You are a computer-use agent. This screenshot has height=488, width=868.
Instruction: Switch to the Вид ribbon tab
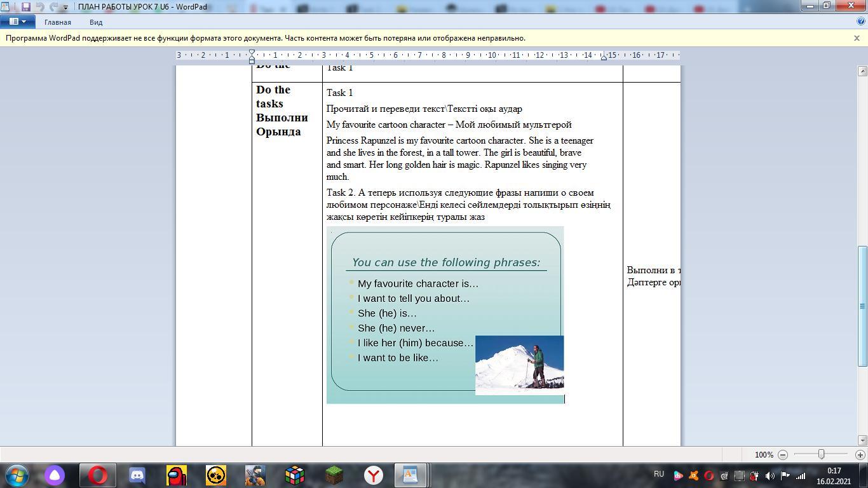click(96, 22)
